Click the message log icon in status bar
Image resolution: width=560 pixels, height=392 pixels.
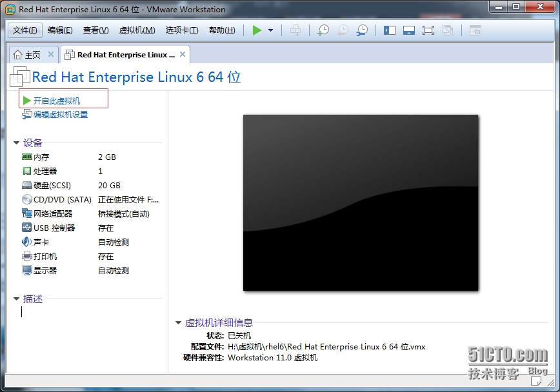[x=535, y=381]
